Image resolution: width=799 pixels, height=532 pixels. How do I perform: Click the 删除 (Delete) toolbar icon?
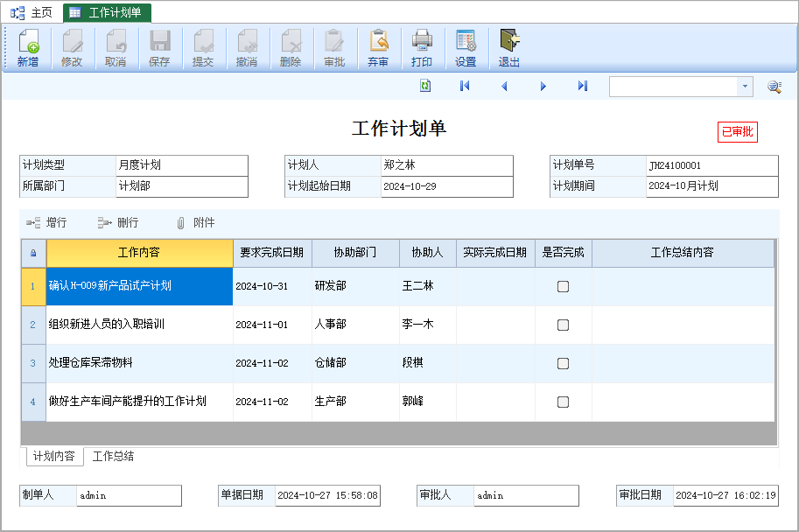click(x=291, y=48)
